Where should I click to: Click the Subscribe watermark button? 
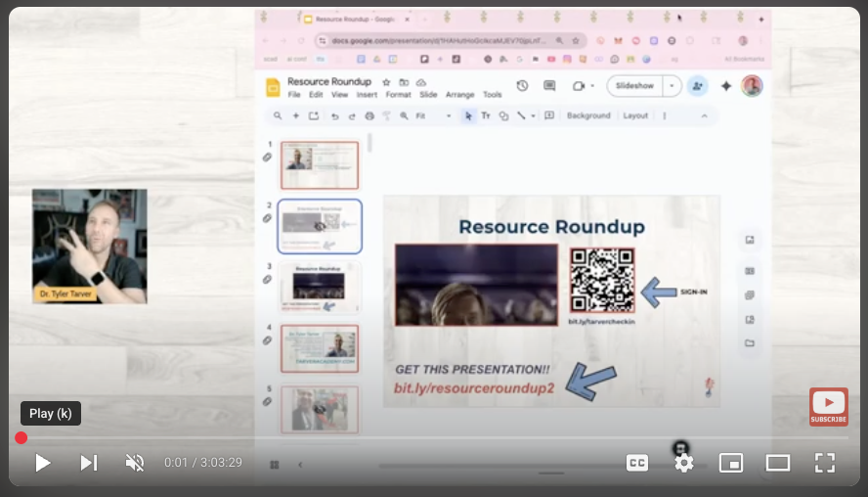[828, 407]
